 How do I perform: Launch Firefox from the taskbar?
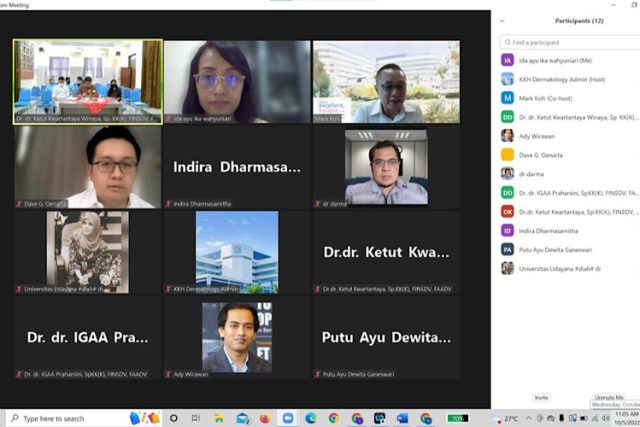point(264,418)
